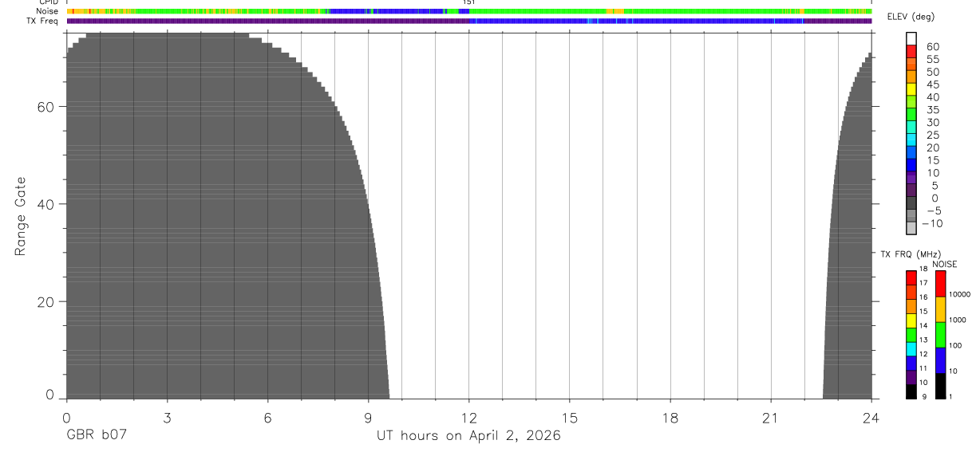Screen dimensions: 980x452
Task: Click the '3' hour tick on the x-axis
Action: [167, 418]
